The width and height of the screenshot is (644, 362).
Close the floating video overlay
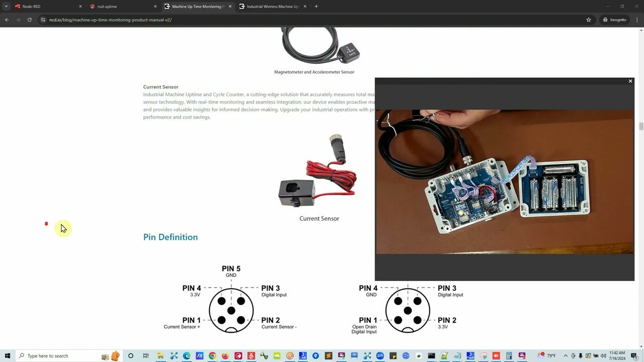click(630, 81)
